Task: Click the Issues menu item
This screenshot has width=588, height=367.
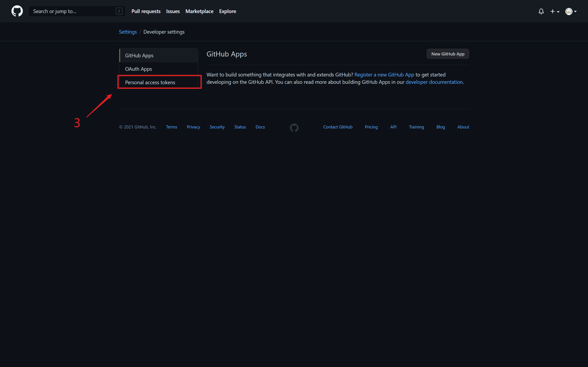Action: (x=173, y=11)
